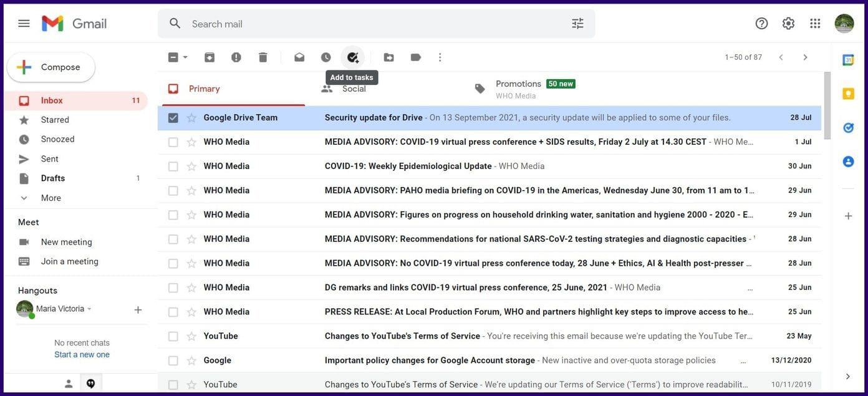Image resolution: width=868 pixels, height=396 pixels.
Task: Mark as read with the envelope icon
Action: coord(299,57)
